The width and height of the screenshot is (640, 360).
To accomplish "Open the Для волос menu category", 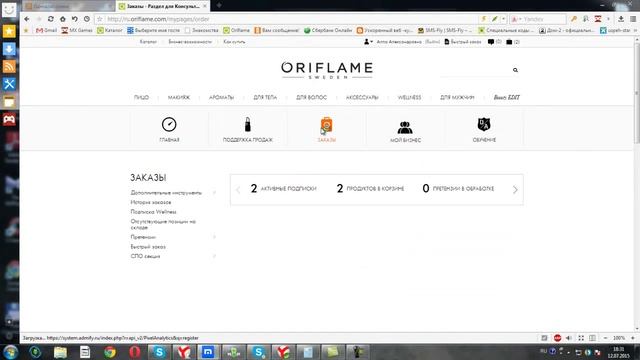I will pos(311,98).
